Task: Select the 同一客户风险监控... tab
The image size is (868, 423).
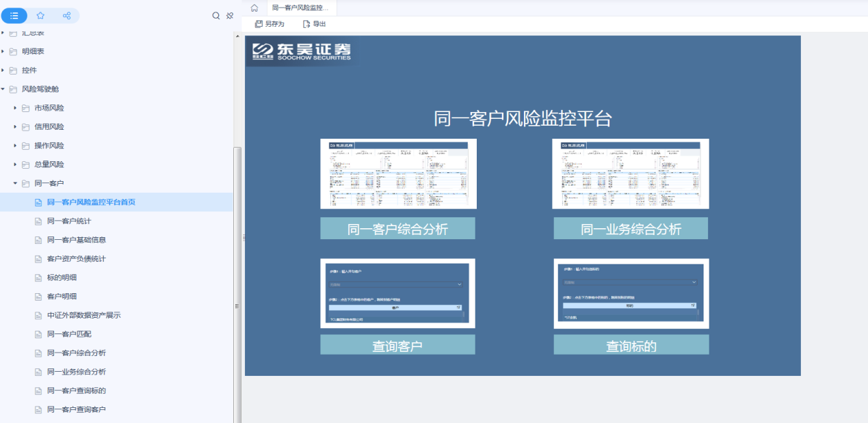Action: [x=300, y=8]
